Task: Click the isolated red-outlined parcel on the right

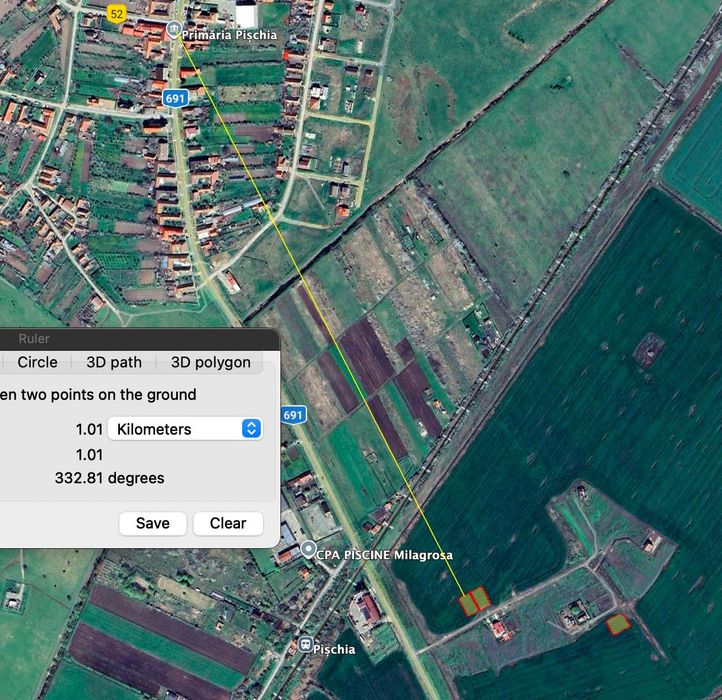Action: 618,624
